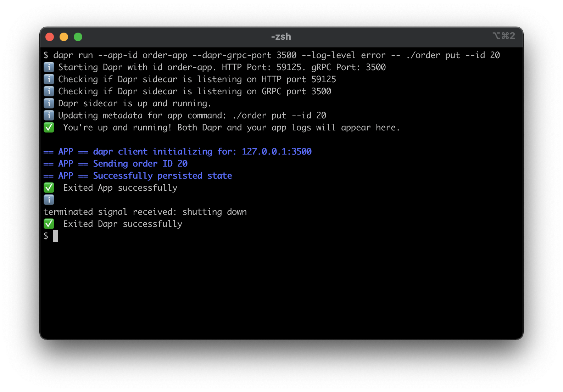Screen dimensions: 563x392
Task: Click the -zsh window title
Action: point(281,37)
